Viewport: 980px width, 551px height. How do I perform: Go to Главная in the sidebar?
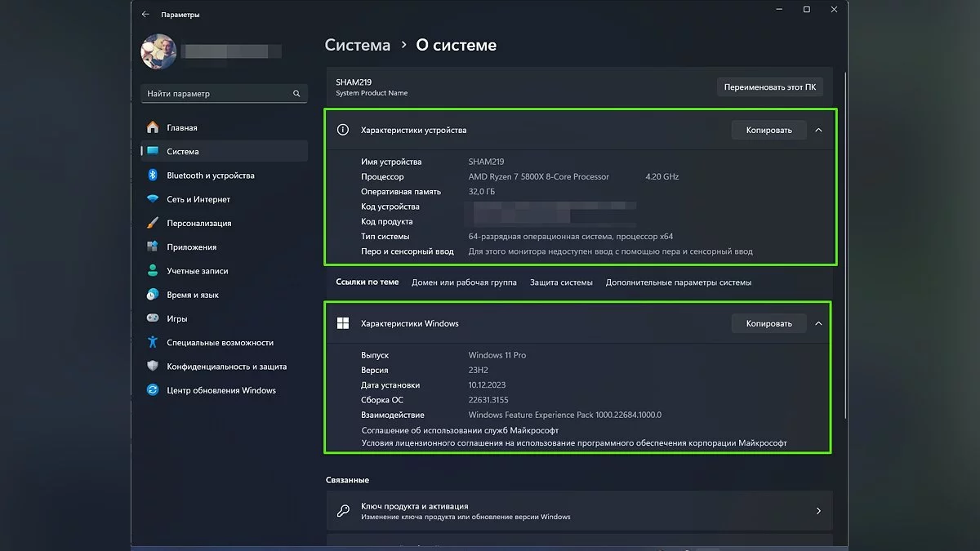(181, 128)
